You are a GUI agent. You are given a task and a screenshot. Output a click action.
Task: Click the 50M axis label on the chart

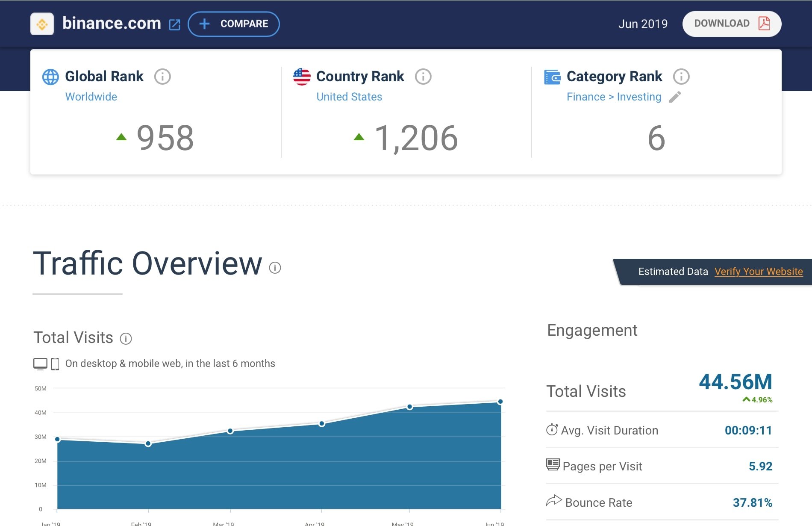41,388
